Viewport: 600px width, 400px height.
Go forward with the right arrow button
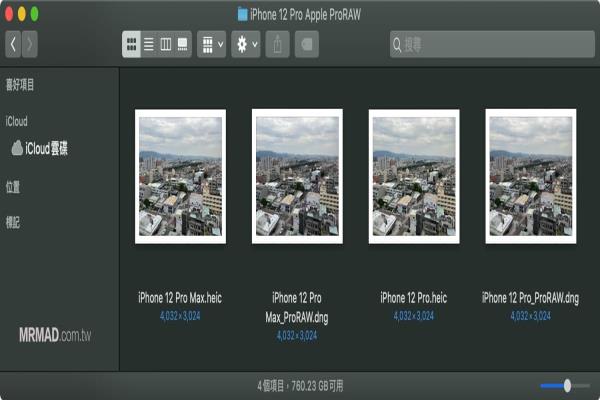tap(30, 44)
